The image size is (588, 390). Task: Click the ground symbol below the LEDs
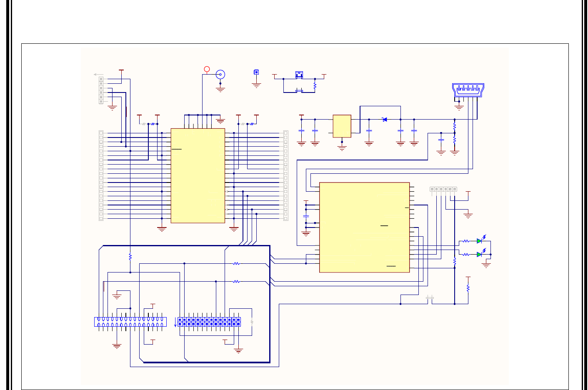[x=486, y=264]
